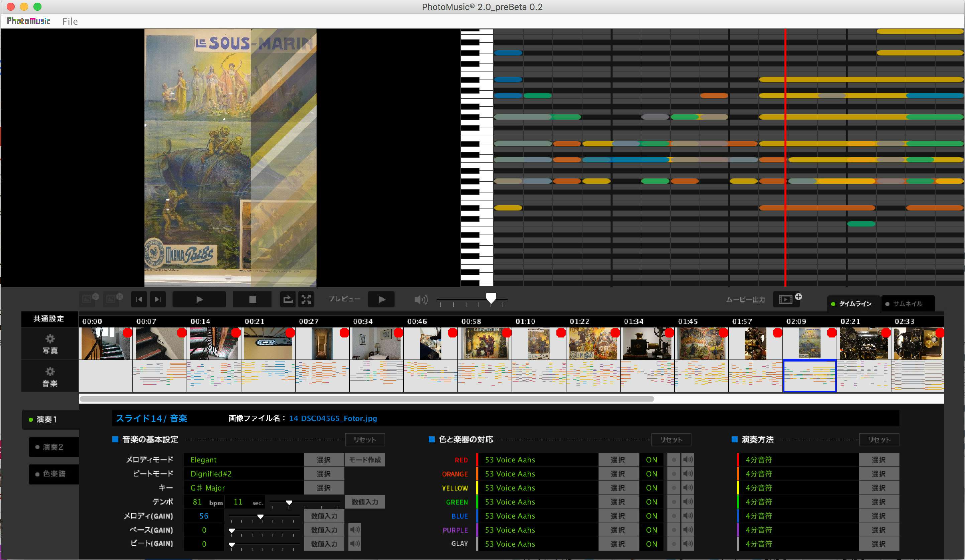Switch to the 演奏2 tab
Image resolution: width=965 pixels, height=560 pixels.
coord(52,447)
